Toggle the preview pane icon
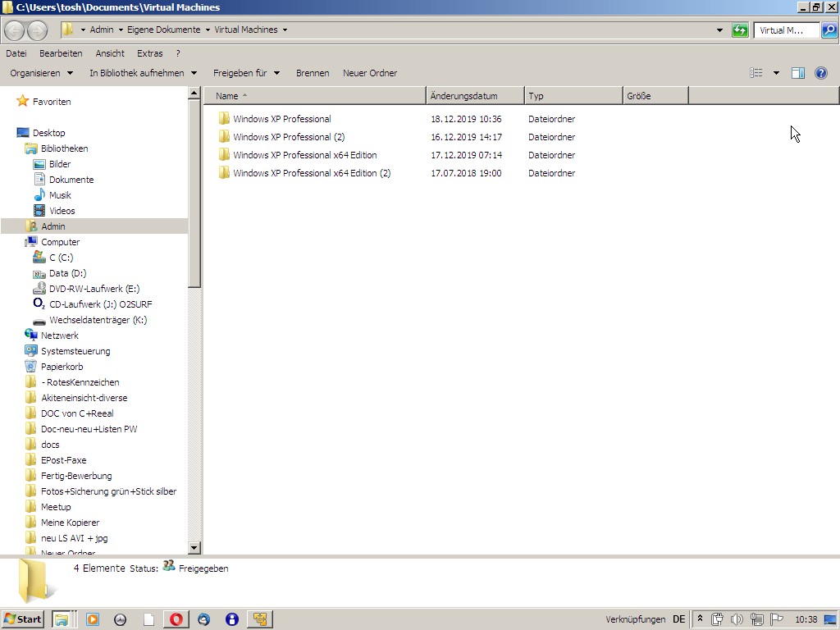The image size is (840, 630). (797, 73)
